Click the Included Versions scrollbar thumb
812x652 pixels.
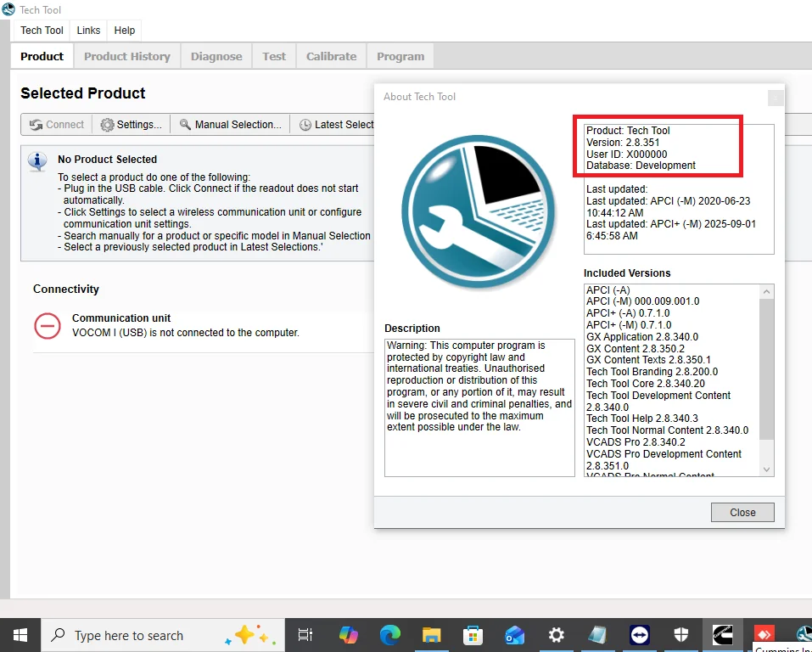pyautogui.click(x=766, y=369)
